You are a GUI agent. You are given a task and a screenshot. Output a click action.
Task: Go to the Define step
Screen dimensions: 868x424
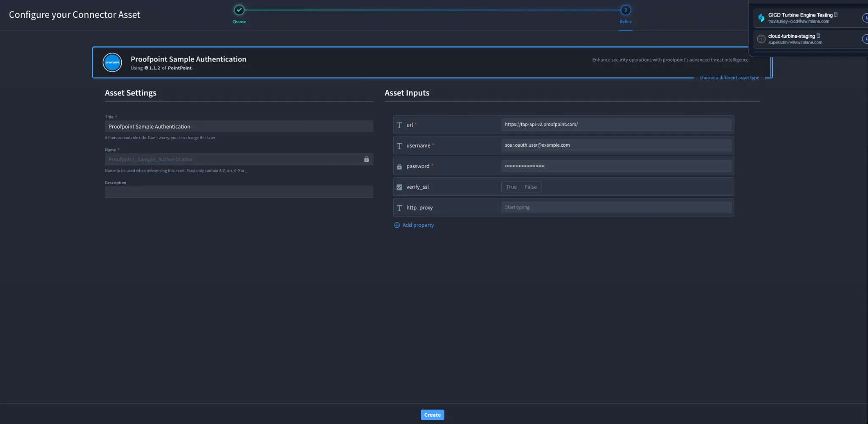pos(626,10)
